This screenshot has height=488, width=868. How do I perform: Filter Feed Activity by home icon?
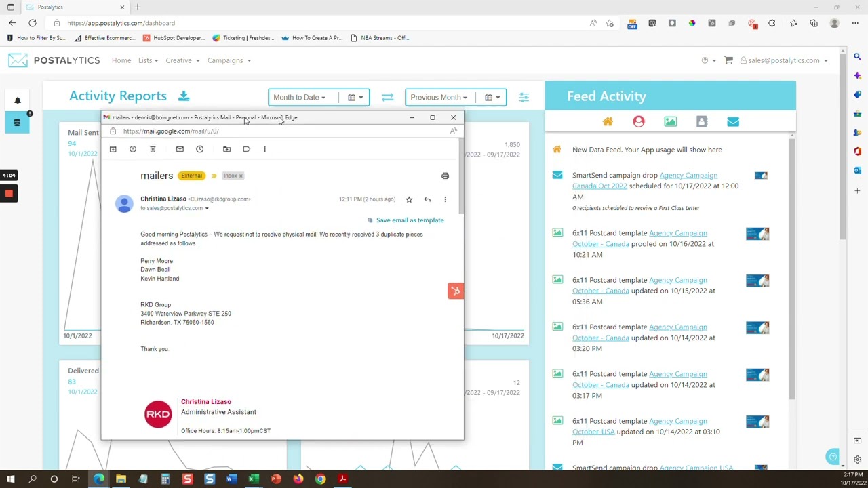[x=608, y=121]
